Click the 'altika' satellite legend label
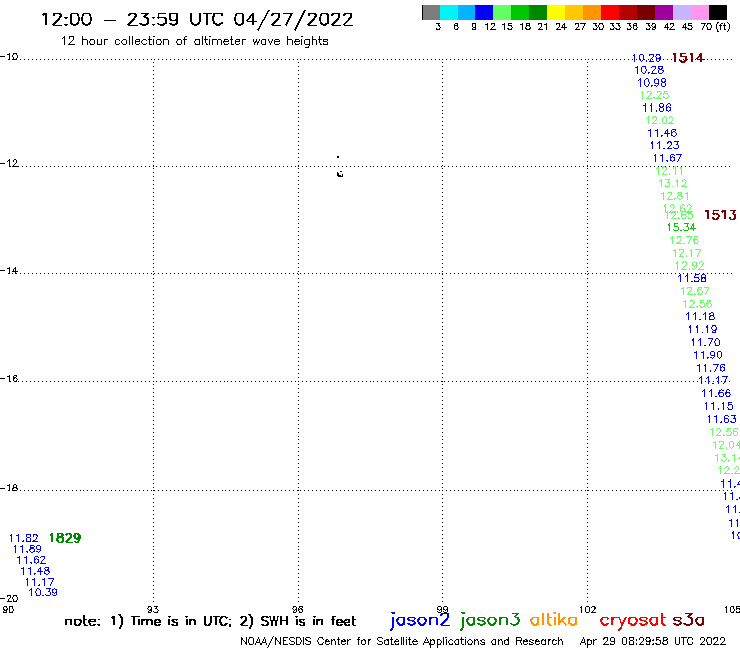This screenshot has height=650, width=740. (554, 620)
